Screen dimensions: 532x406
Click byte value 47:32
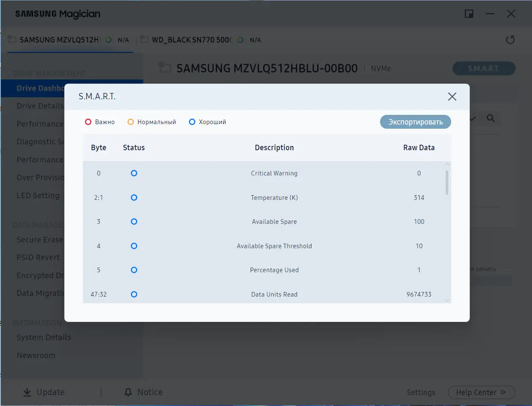(98, 295)
